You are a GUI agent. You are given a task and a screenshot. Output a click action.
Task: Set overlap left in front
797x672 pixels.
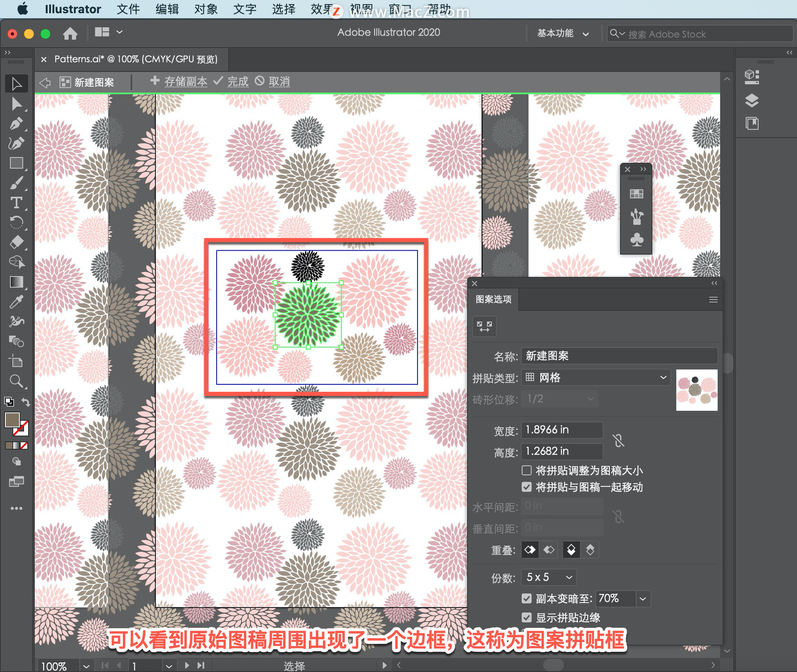click(x=530, y=550)
